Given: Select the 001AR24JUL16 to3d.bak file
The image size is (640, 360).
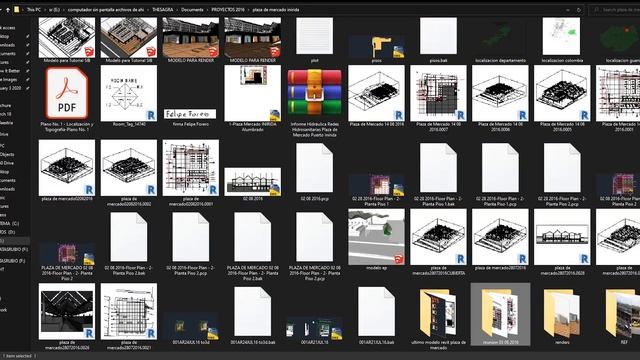Looking at the screenshot, I should pyautogui.click(x=253, y=311).
